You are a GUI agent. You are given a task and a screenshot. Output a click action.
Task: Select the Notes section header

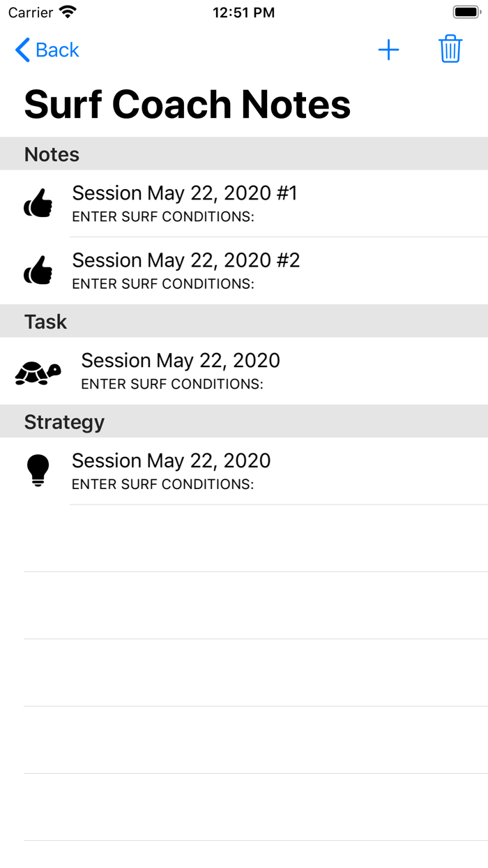point(52,154)
